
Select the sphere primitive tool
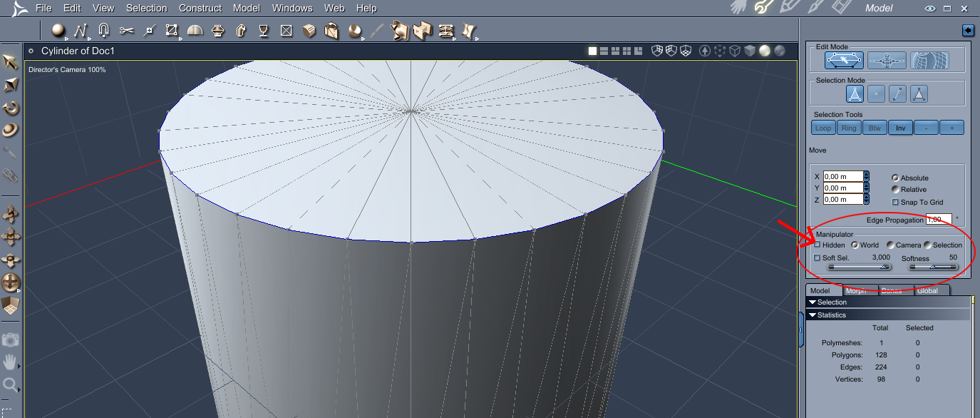point(58,31)
